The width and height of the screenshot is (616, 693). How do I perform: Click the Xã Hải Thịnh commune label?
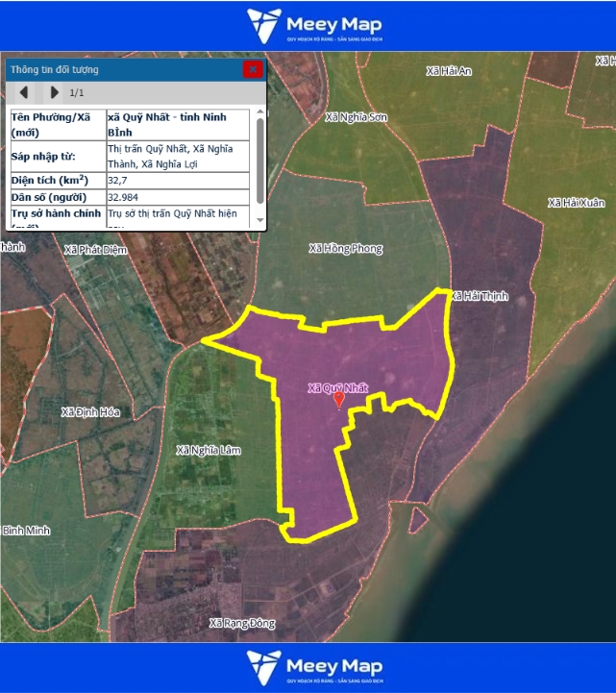pyautogui.click(x=479, y=296)
